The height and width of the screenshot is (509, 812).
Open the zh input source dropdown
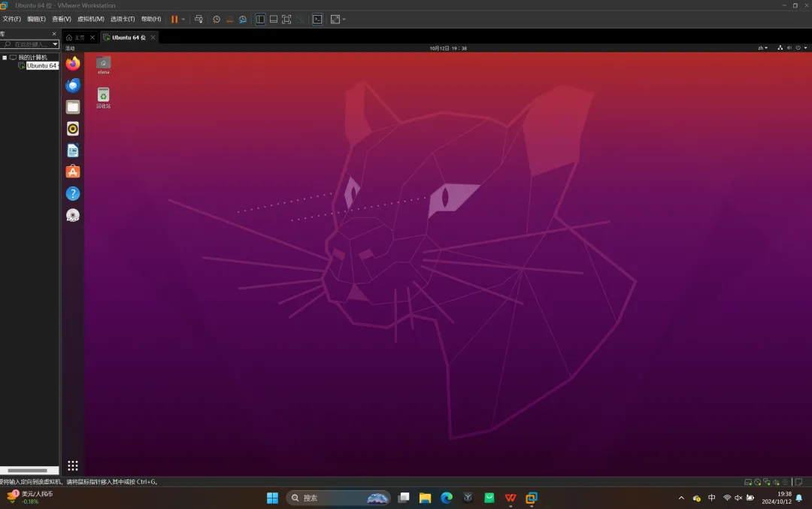(762, 48)
